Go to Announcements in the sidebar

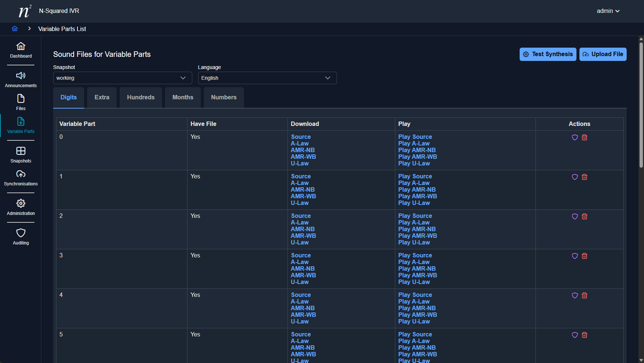(21, 76)
